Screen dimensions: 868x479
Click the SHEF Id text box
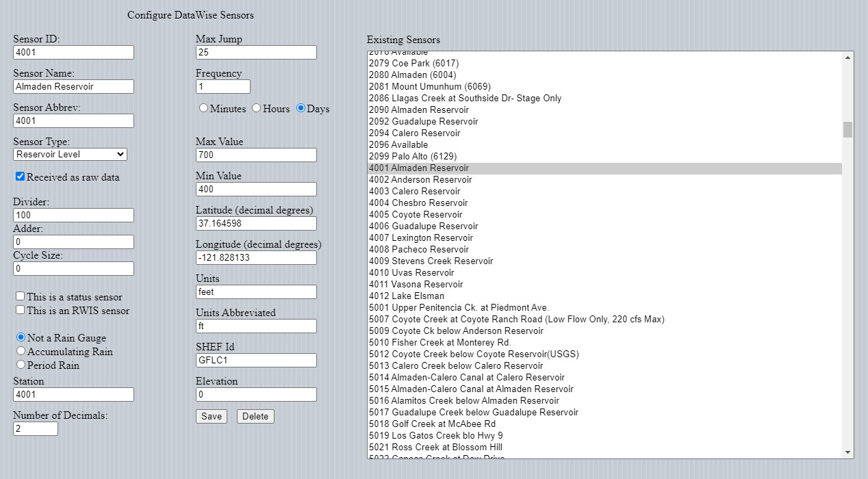tap(256, 360)
